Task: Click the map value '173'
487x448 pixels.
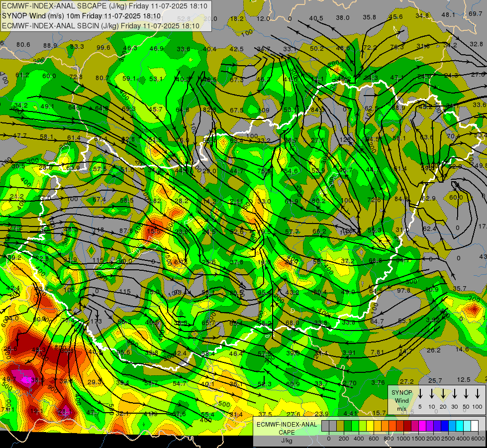Action: [x=96, y=321]
